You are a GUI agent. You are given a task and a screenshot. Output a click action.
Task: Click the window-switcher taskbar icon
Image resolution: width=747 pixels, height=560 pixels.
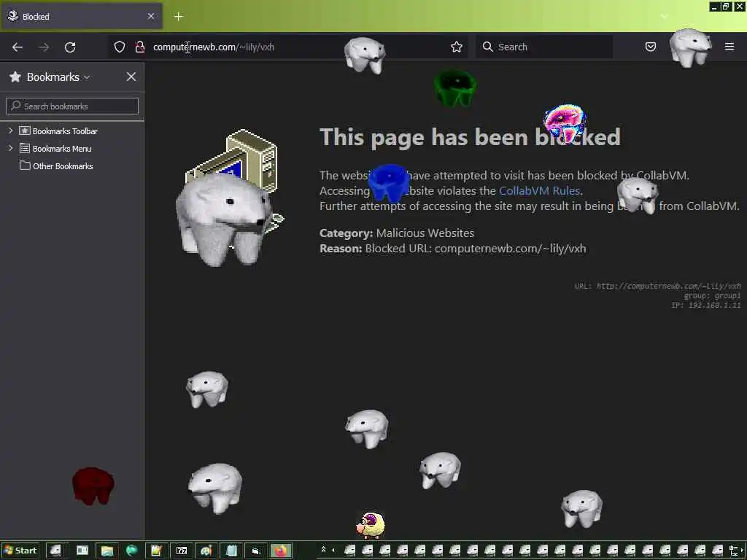82,551
